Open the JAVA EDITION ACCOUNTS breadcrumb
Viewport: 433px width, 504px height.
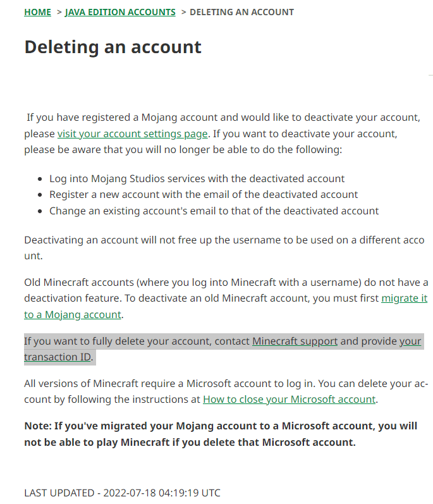pos(120,12)
